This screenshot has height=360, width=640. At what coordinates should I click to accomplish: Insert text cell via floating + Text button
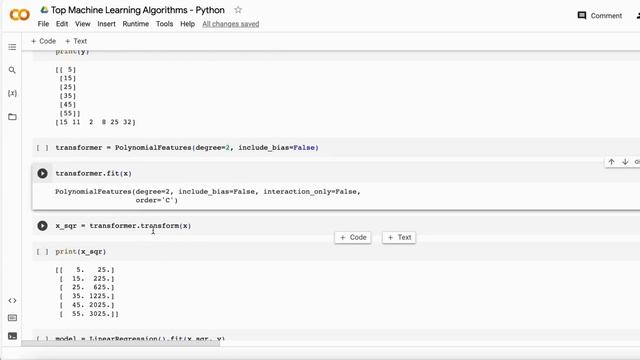click(399, 238)
